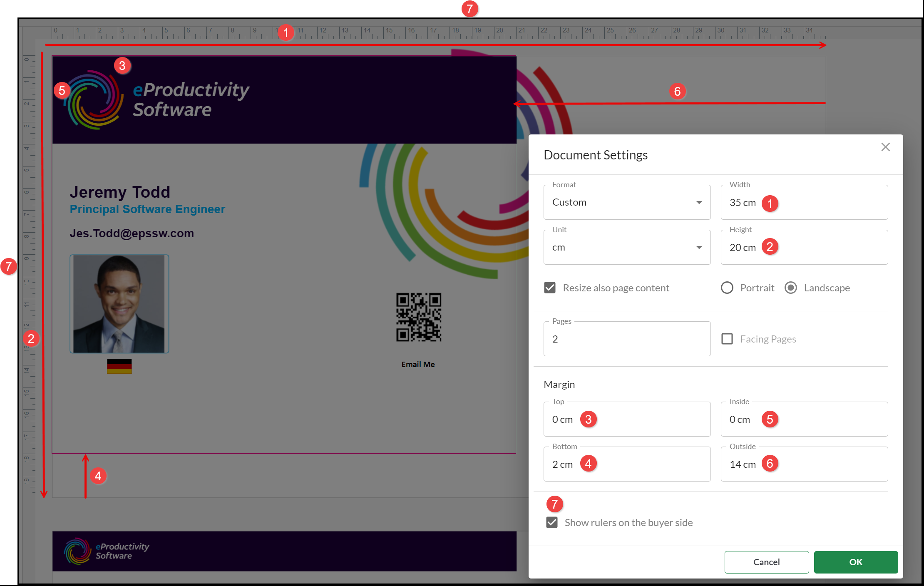
Task: Enable the Facing Pages checkbox
Action: [727, 339]
